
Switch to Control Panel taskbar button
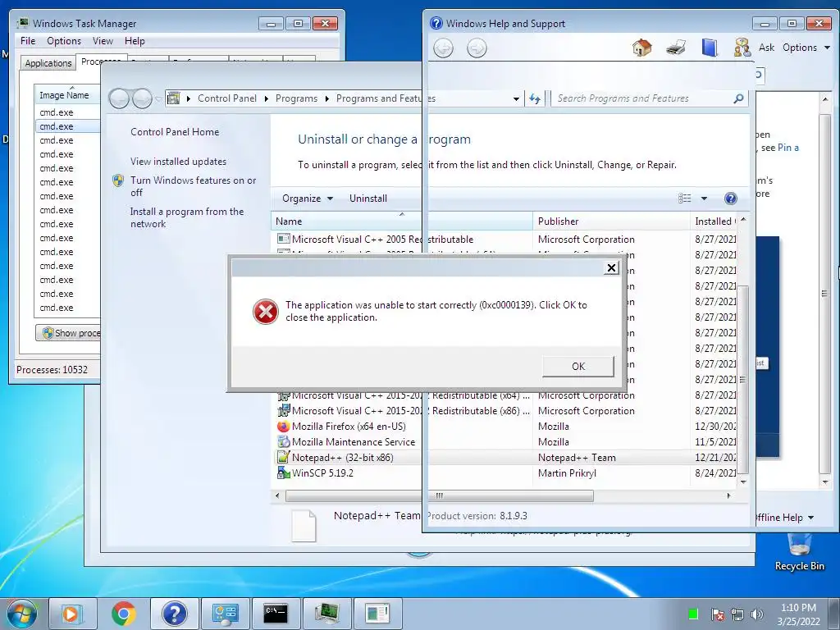tap(225, 614)
